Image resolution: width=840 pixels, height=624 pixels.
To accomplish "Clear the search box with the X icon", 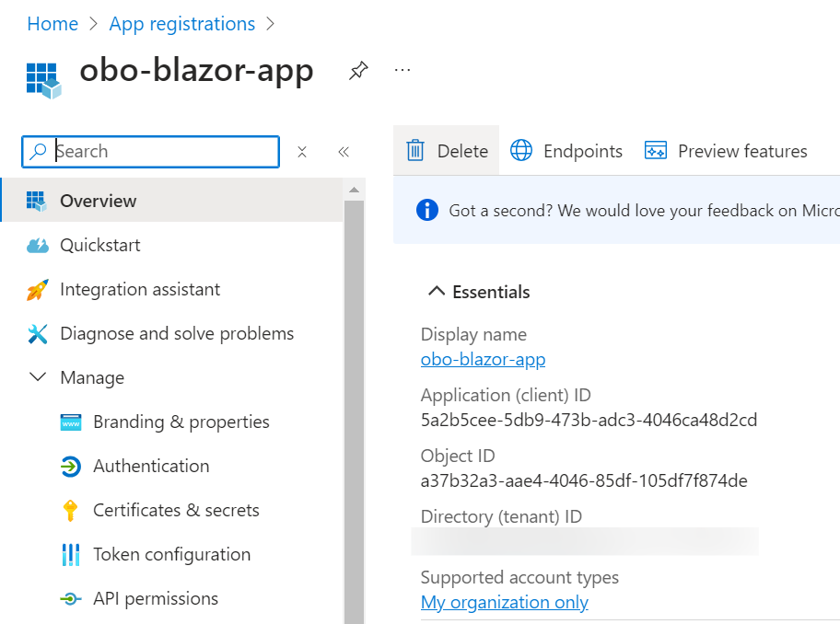I will coord(302,152).
